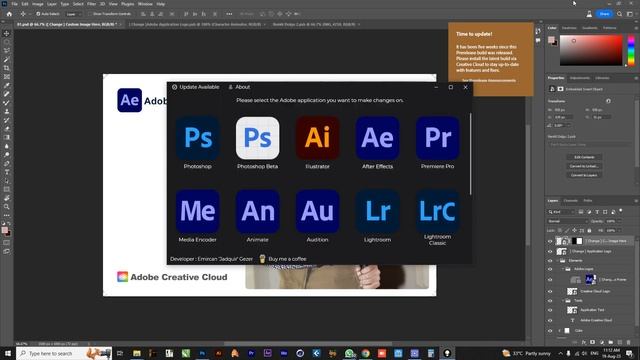
Task: Go to Photoshop Home screen icon
Action: point(9,14)
